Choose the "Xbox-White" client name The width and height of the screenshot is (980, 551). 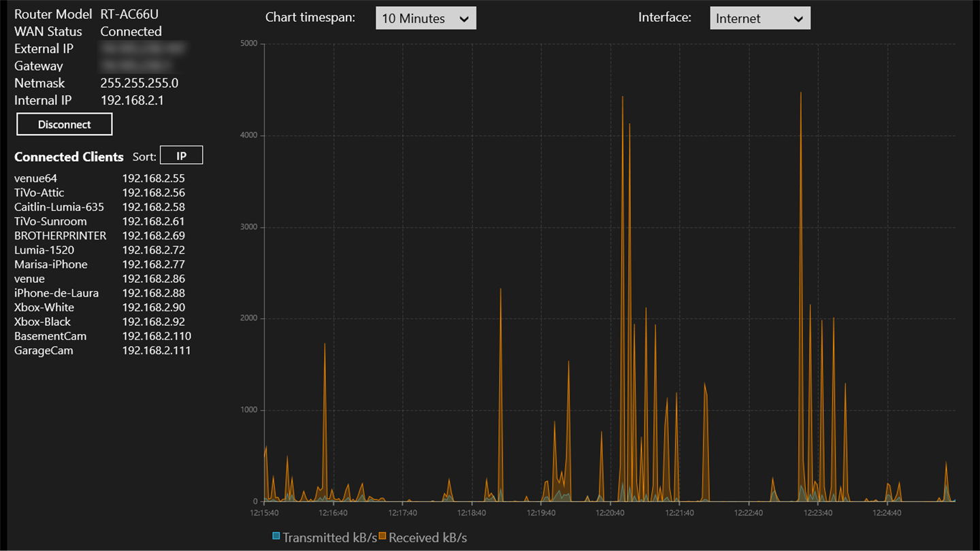(x=44, y=307)
